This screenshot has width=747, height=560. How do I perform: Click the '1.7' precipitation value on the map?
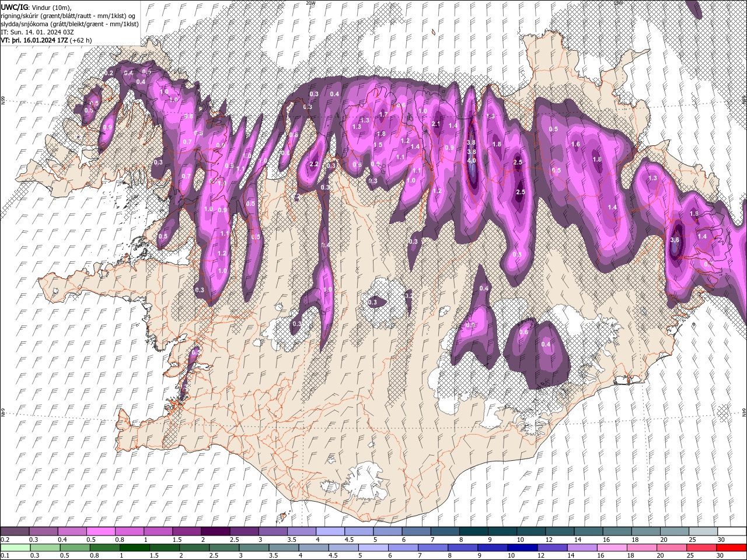[x=383, y=114]
